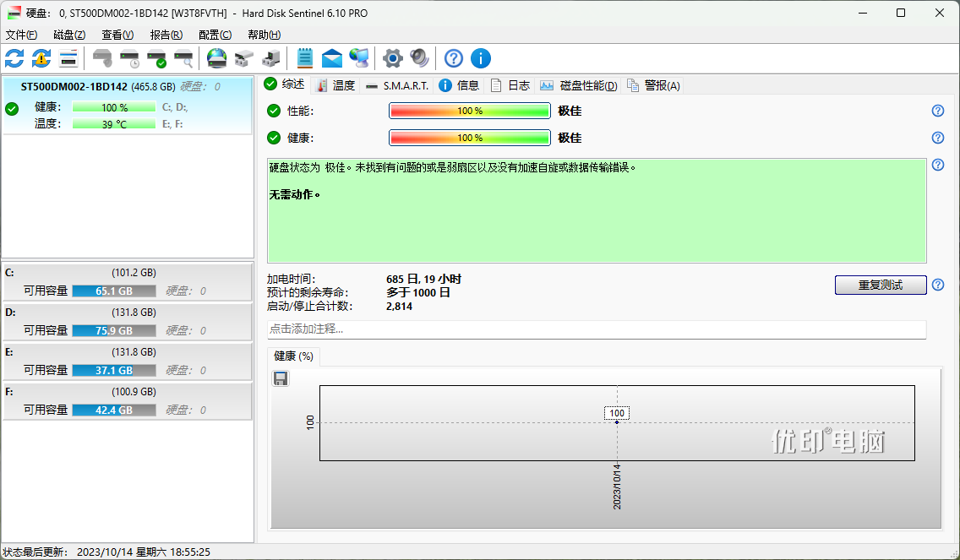Click the 2023/10/14 date label on graph
Screen dimensions: 960x560
point(617,487)
